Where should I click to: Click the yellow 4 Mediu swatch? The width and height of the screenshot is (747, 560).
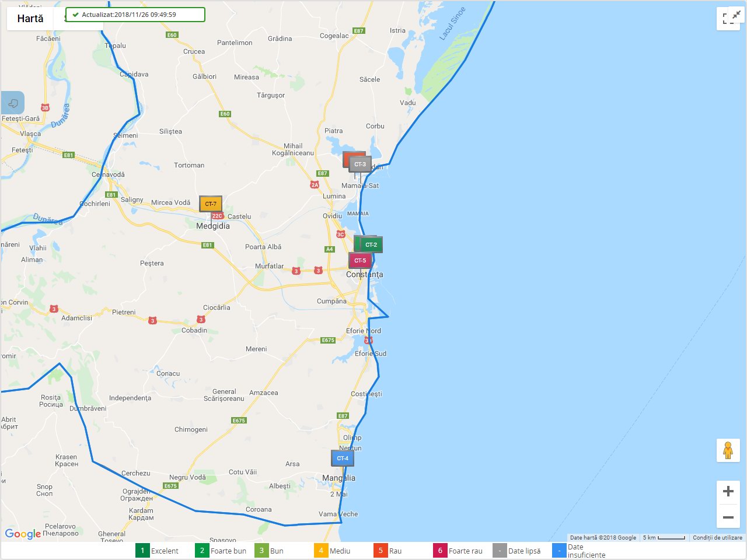tap(321, 551)
